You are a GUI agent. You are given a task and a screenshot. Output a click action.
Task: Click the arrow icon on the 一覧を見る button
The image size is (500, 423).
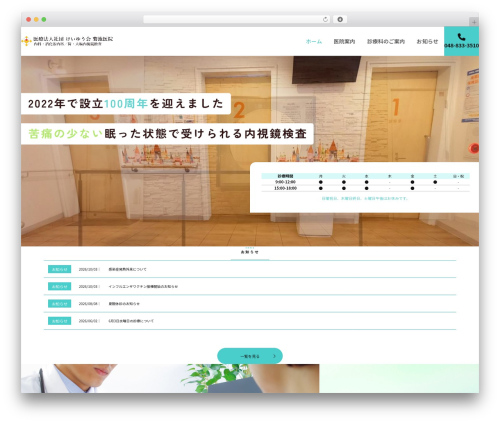click(x=274, y=356)
